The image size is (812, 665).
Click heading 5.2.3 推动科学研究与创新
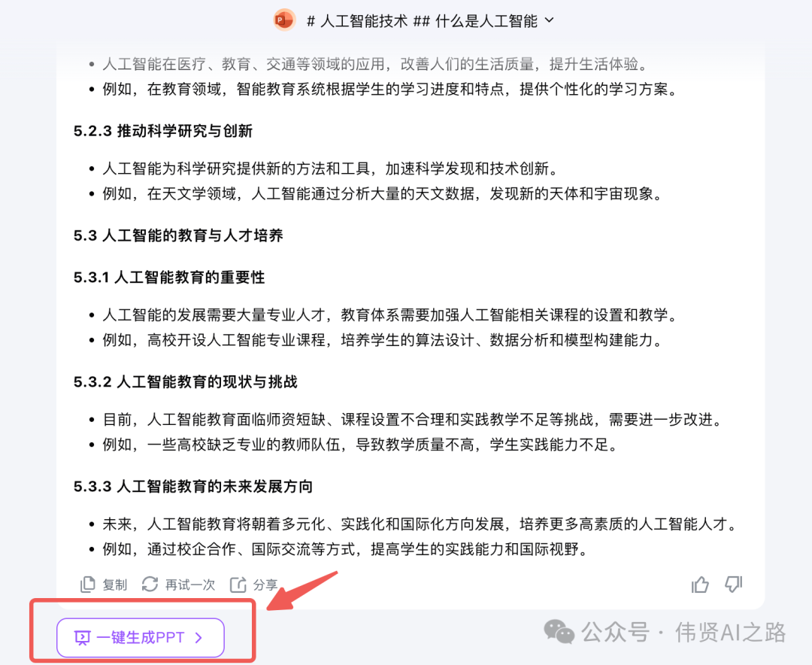coord(162,131)
